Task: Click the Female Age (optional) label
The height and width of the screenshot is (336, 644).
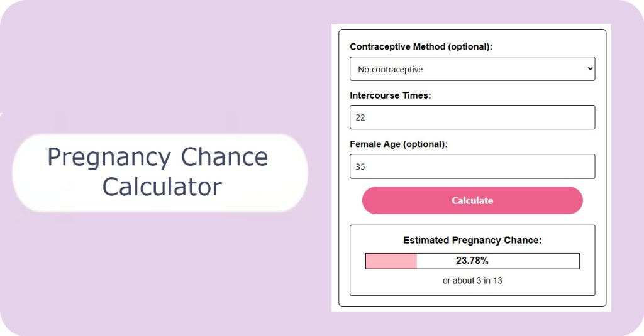Action: pos(398,144)
